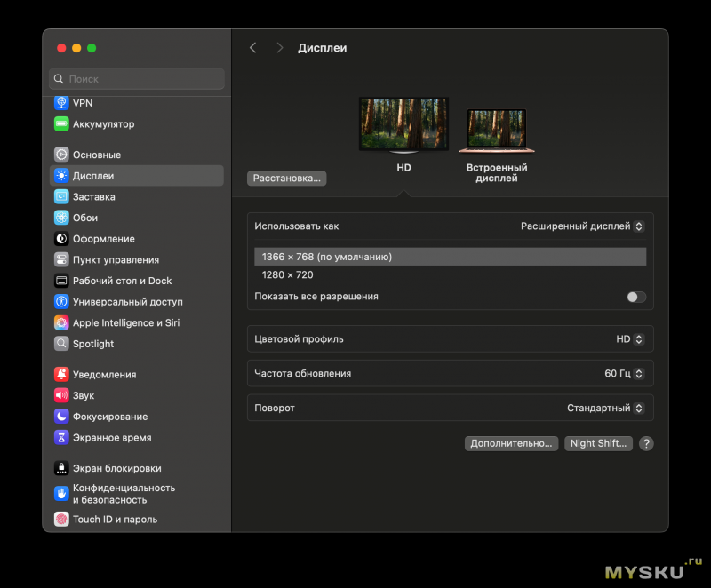Image resolution: width=711 pixels, height=588 pixels.
Task: Select the 1280 × 720 resolution
Action: tap(287, 275)
